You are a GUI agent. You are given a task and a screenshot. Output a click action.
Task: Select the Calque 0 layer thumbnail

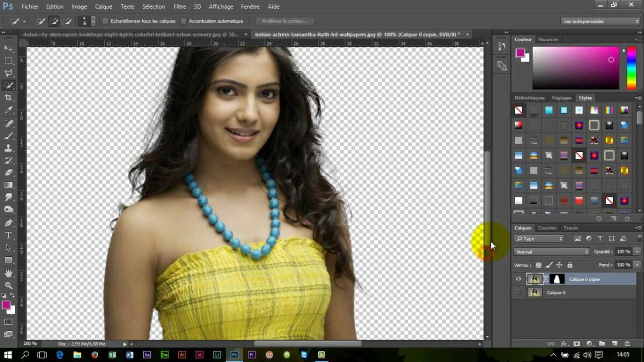pos(535,292)
